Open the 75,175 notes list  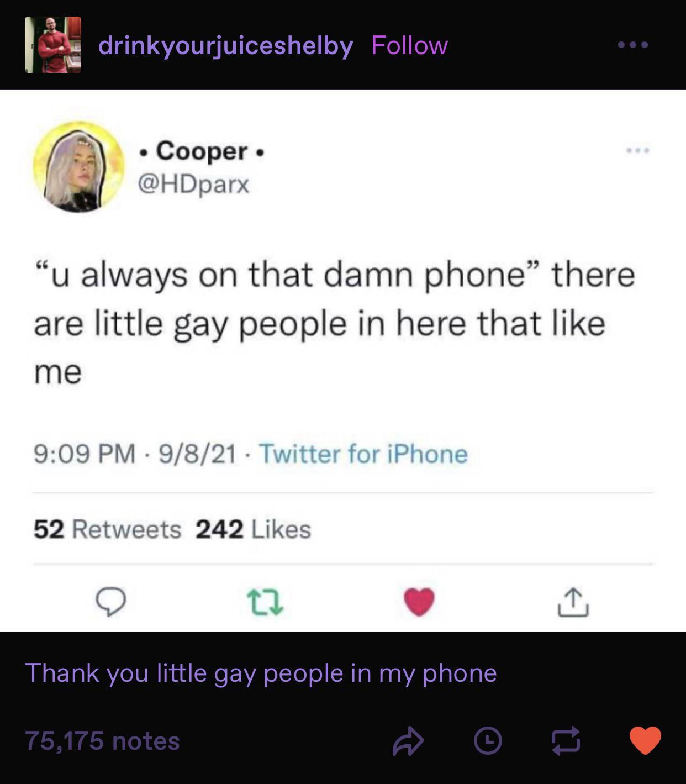[102, 741]
